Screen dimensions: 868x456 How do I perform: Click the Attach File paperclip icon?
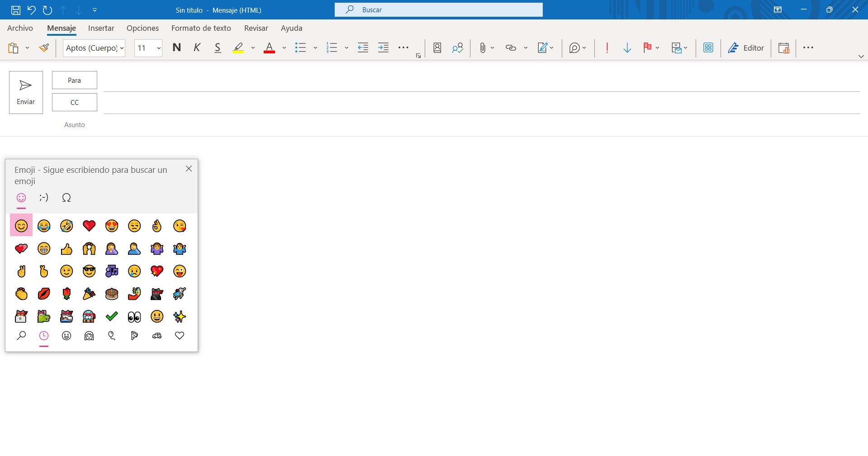(x=483, y=47)
